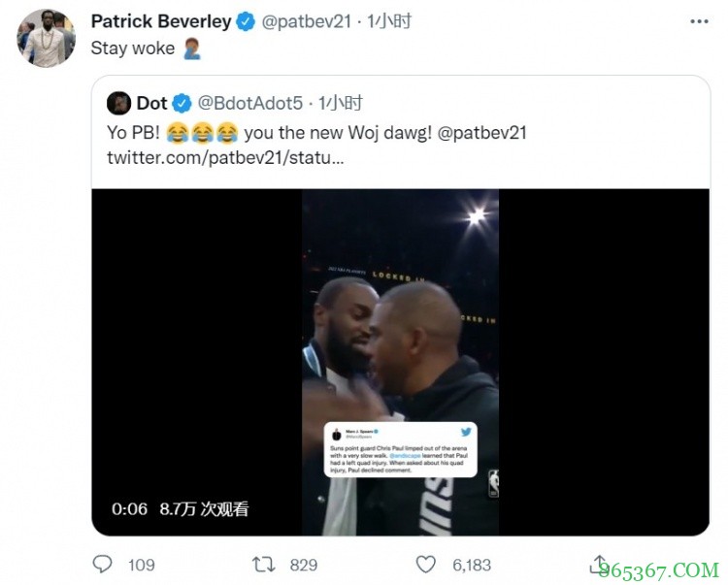Click the verified badge next to Dot

(x=182, y=103)
